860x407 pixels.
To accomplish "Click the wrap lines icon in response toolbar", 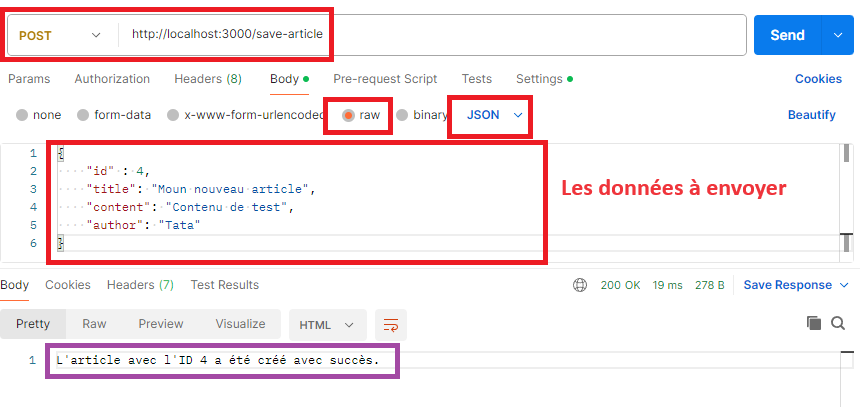I will coord(391,325).
